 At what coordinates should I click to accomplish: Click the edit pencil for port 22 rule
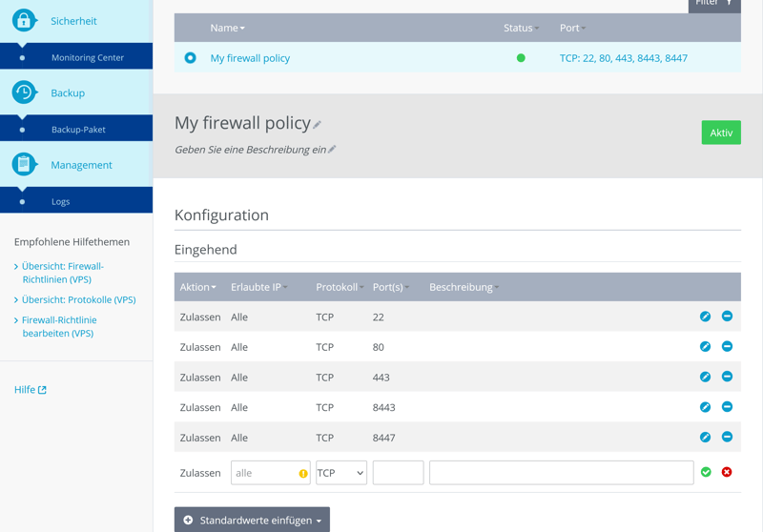click(705, 317)
